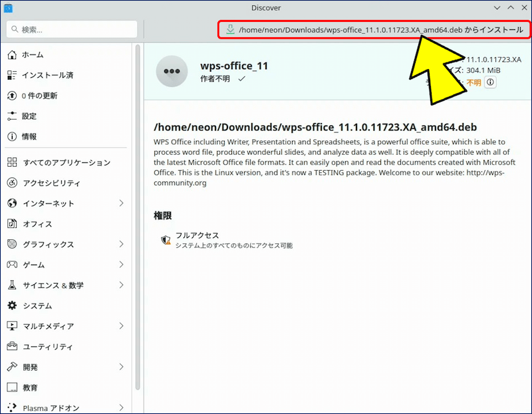532x414 pixels.
Task: Open the ホーム home page icon
Action: click(12, 54)
